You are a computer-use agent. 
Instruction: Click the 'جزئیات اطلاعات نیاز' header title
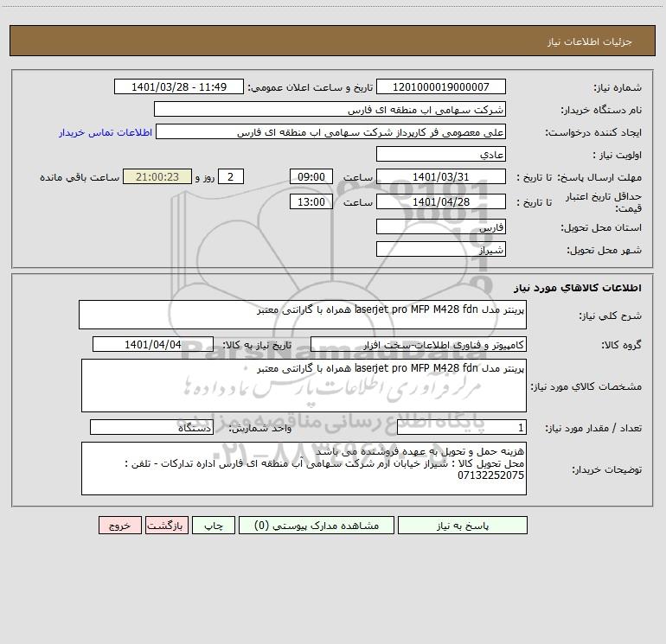coord(590,41)
